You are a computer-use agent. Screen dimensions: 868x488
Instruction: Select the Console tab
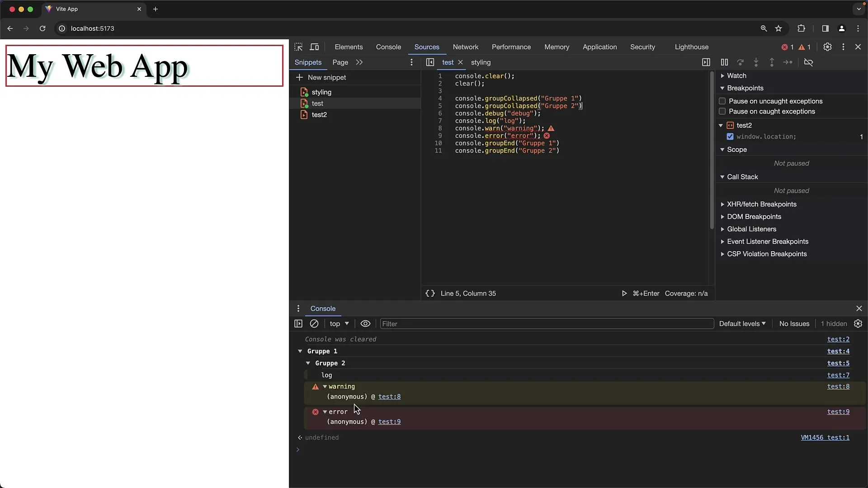point(388,47)
